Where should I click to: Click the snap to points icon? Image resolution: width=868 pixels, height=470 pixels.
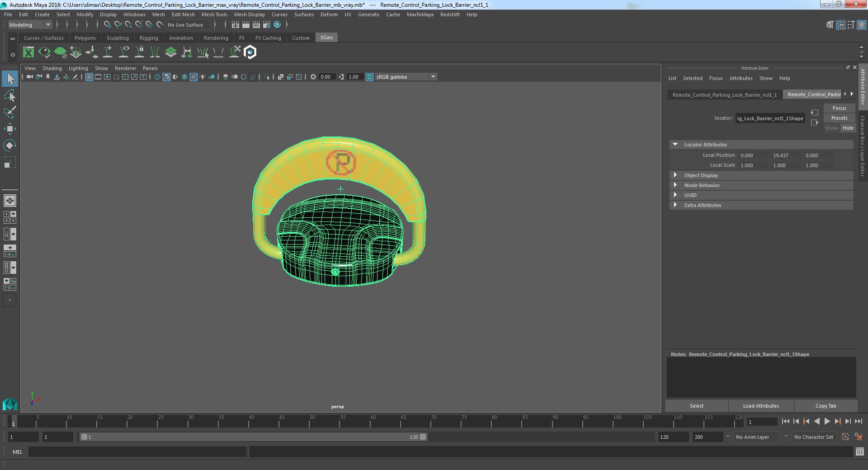coord(128,25)
